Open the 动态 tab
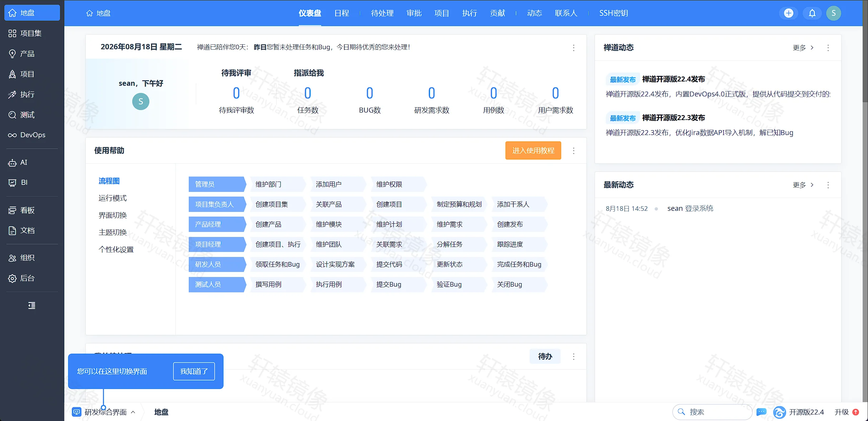 coord(534,13)
